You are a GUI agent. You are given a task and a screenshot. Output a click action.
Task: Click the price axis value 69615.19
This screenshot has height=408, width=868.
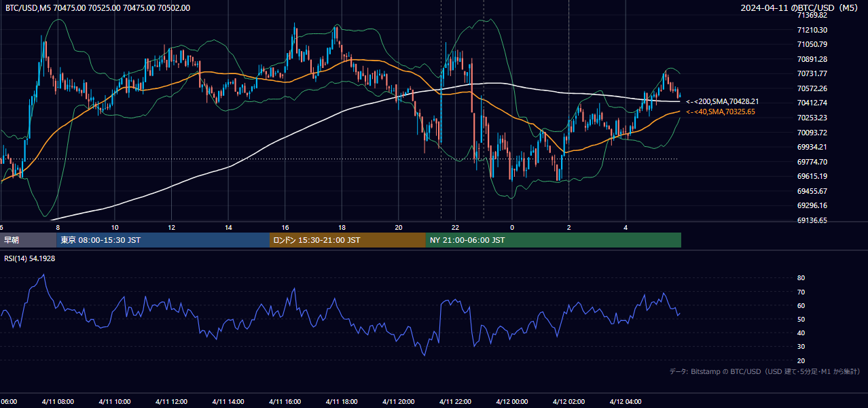pos(812,176)
